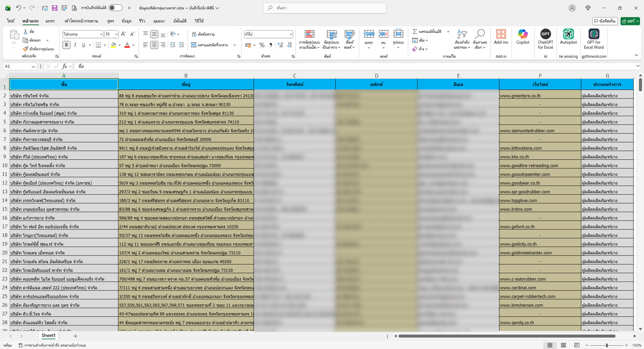
Task: Open the Copilot add-in
Action: (x=523, y=38)
